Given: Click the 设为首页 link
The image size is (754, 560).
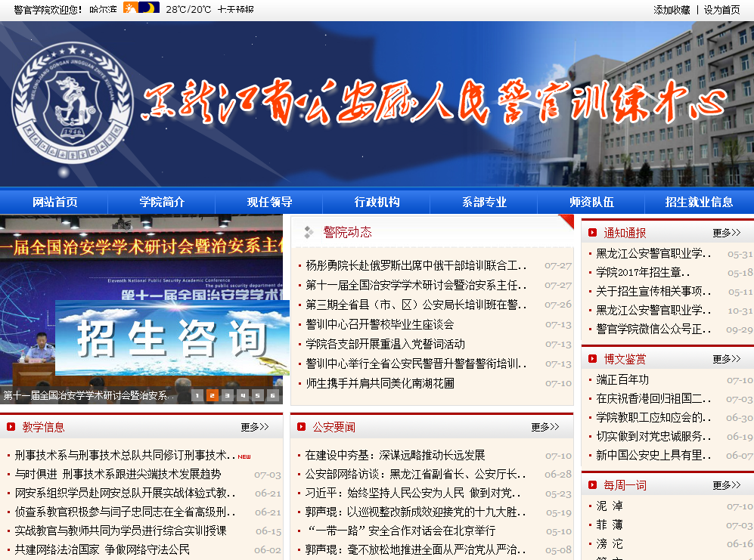Looking at the screenshot, I should click(x=721, y=10).
